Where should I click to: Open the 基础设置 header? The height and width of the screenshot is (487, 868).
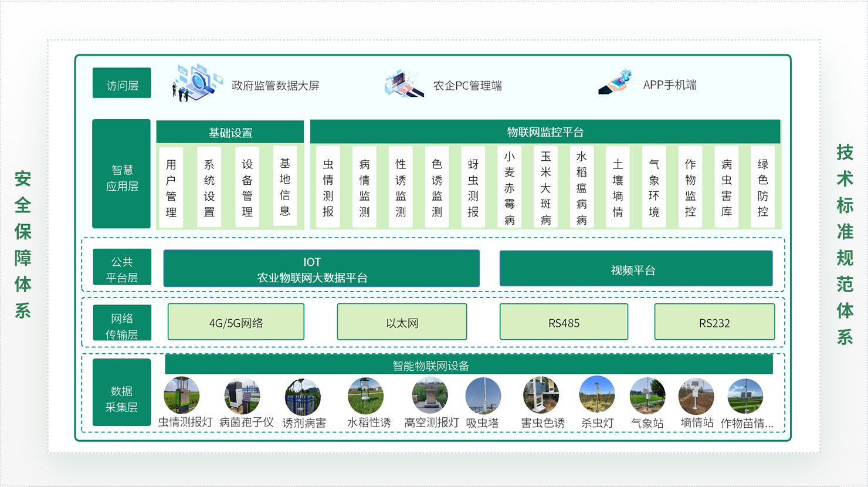tap(230, 132)
